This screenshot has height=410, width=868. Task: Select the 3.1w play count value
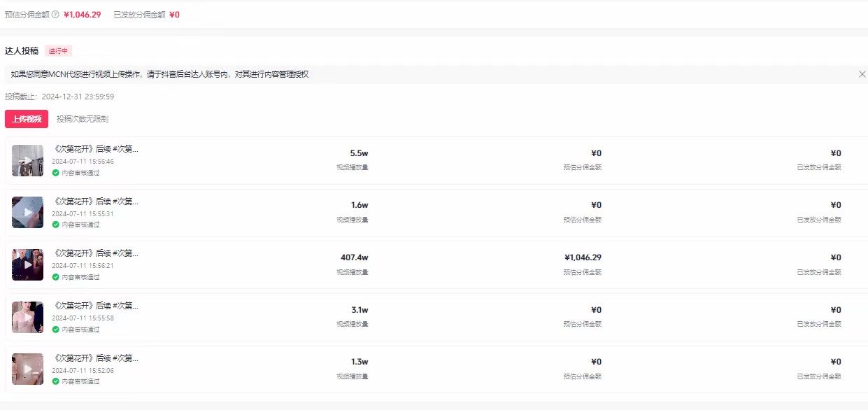coord(360,310)
